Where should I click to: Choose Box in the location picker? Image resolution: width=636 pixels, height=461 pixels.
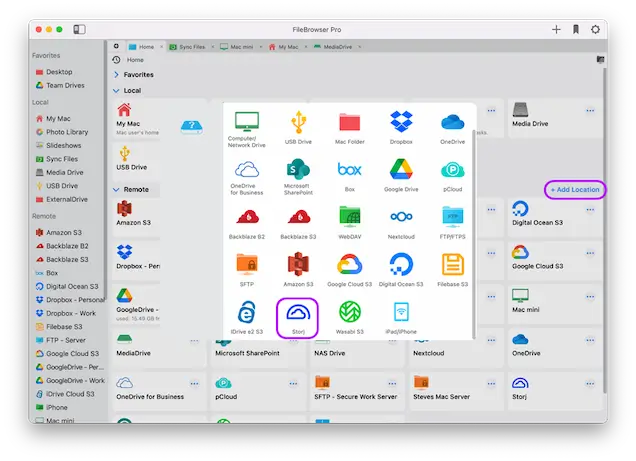[350, 177]
